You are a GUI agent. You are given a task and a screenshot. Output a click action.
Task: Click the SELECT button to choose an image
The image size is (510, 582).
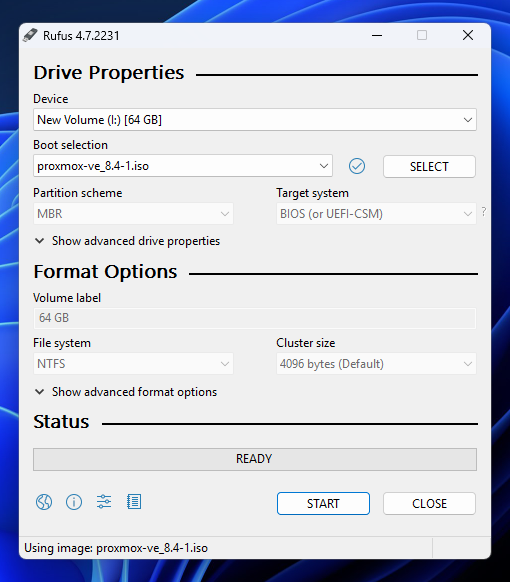click(x=429, y=166)
